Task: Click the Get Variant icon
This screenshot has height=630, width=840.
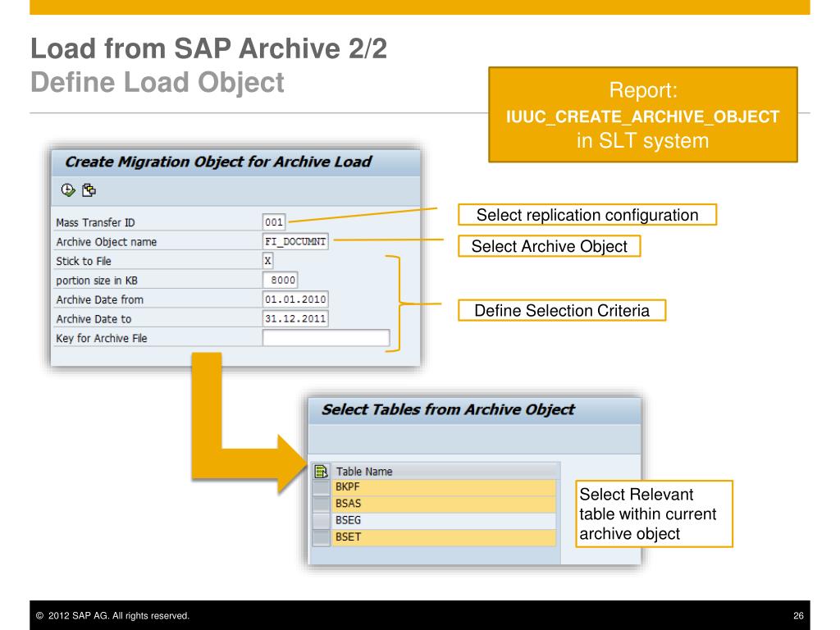Action: (x=89, y=190)
